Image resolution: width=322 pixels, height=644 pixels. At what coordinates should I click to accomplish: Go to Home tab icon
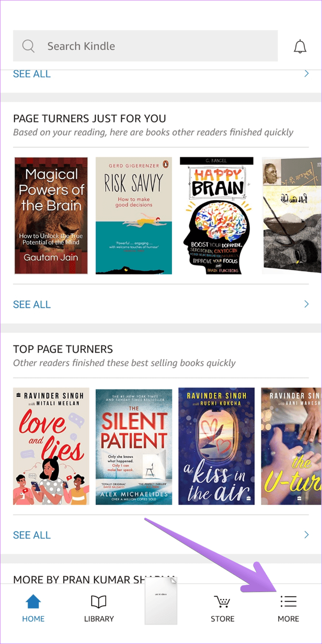tap(33, 601)
